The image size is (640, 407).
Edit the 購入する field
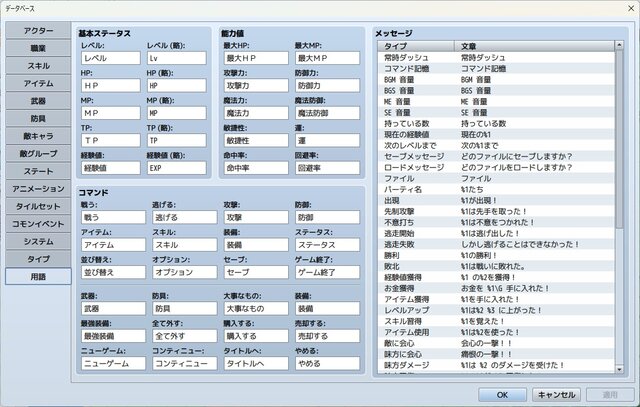click(256, 336)
